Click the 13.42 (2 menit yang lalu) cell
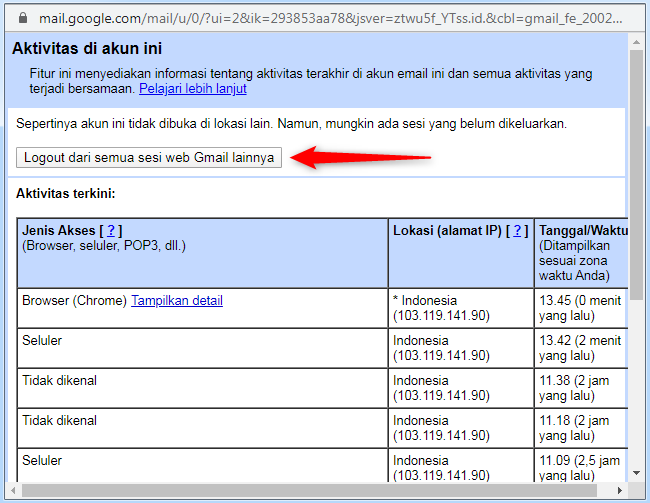This screenshot has width=650, height=503. (582, 348)
